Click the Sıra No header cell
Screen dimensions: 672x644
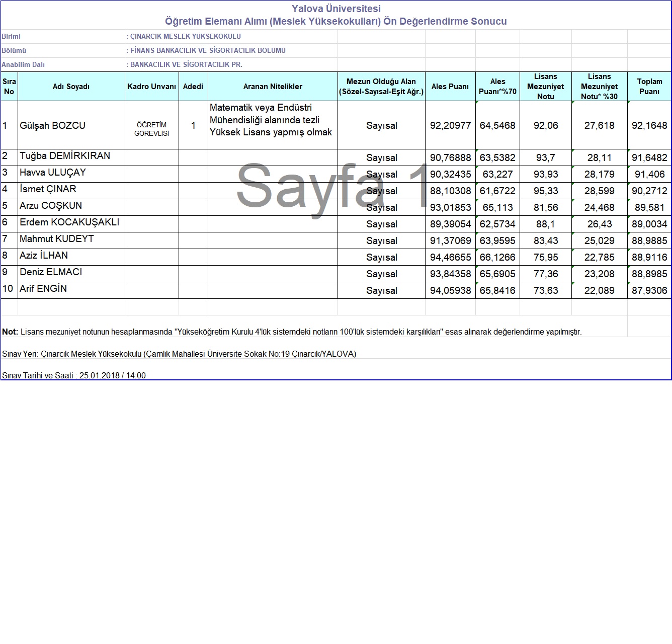[x=9, y=87]
